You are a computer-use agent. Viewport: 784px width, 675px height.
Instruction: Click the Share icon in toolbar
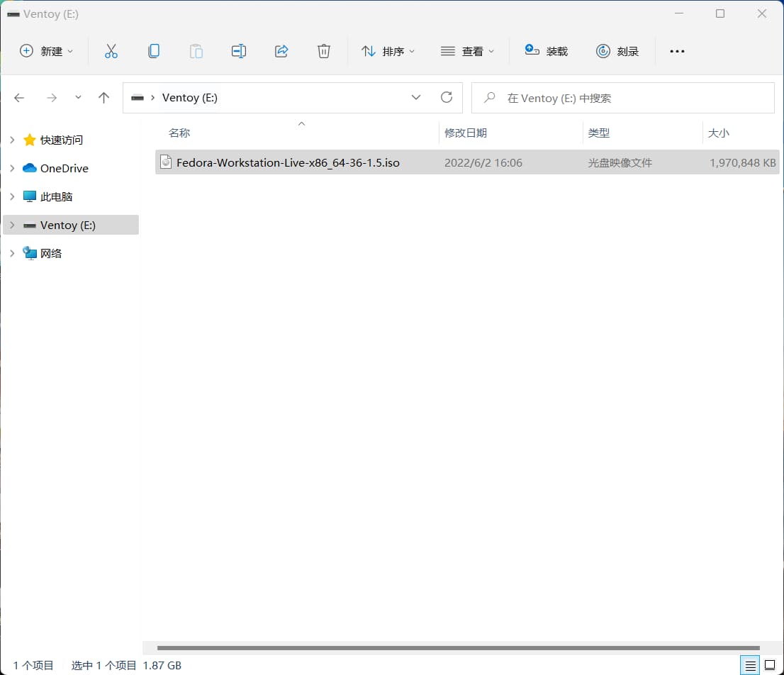(x=281, y=51)
